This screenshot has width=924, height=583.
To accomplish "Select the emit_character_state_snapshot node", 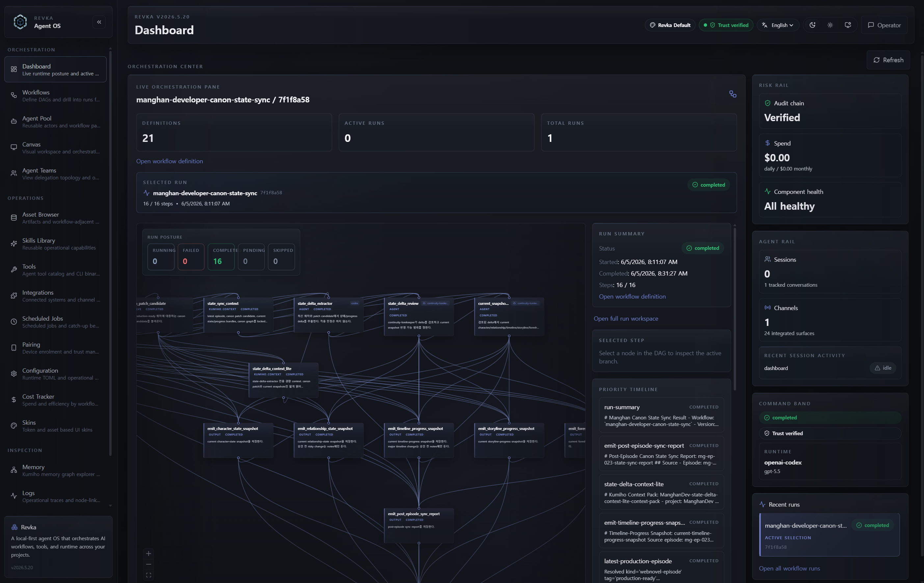I will [238, 440].
